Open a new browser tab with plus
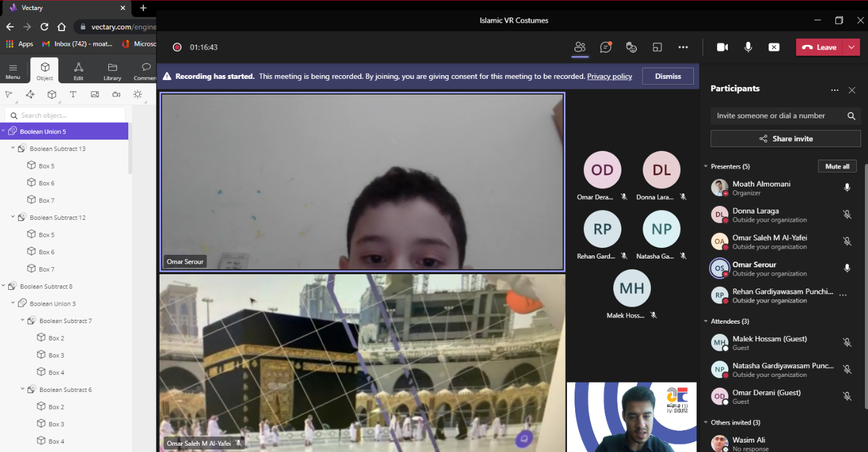Image resolution: width=868 pixels, height=452 pixels. click(143, 8)
